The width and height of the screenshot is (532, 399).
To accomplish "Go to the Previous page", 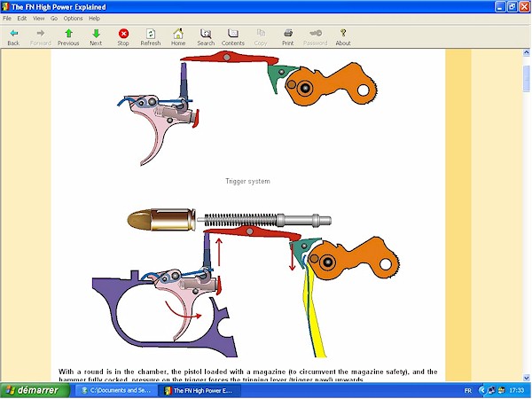I will pos(68,37).
